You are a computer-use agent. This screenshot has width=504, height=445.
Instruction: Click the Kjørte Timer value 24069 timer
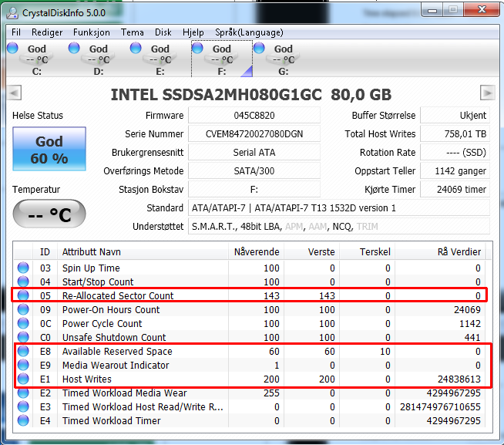point(455,189)
